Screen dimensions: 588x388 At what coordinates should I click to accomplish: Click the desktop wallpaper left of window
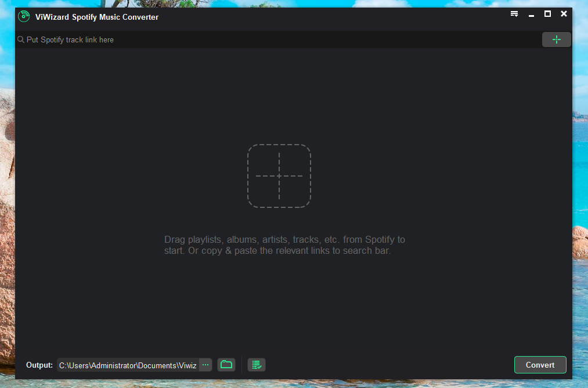pyautogui.click(x=7, y=174)
